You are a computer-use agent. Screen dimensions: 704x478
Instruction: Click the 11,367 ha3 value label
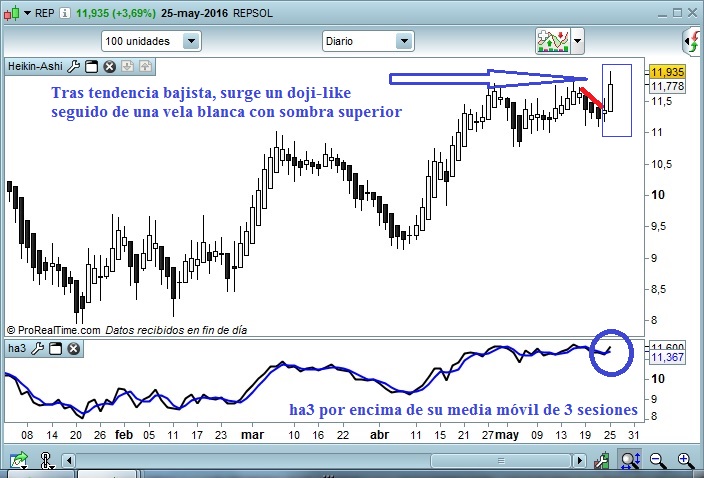[668, 357]
